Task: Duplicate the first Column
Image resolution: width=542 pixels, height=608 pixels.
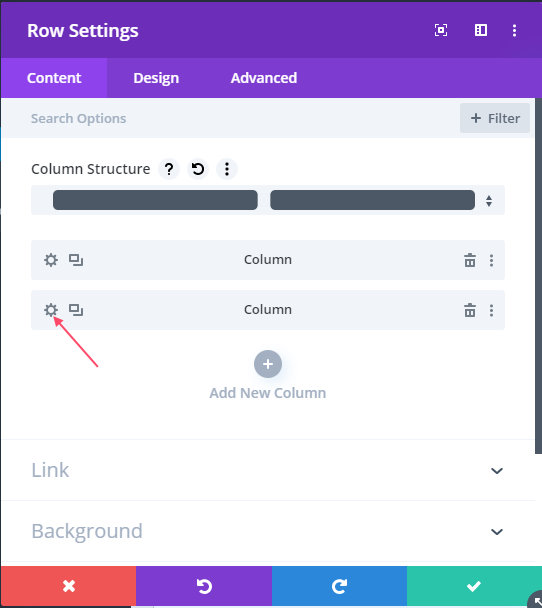Action: coord(76,260)
